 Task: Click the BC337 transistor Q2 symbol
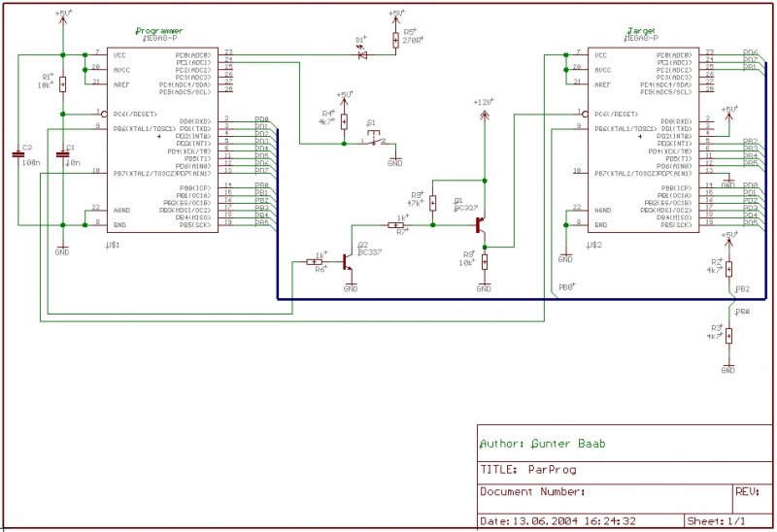pos(347,262)
